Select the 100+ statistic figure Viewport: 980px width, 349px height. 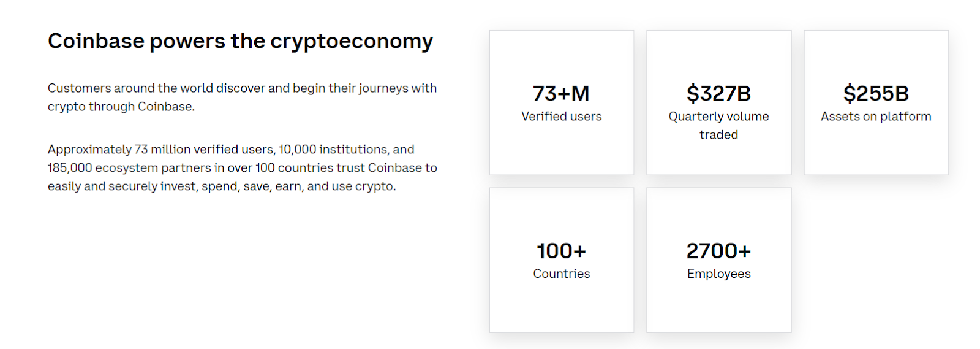pyautogui.click(x=561, y=251)
